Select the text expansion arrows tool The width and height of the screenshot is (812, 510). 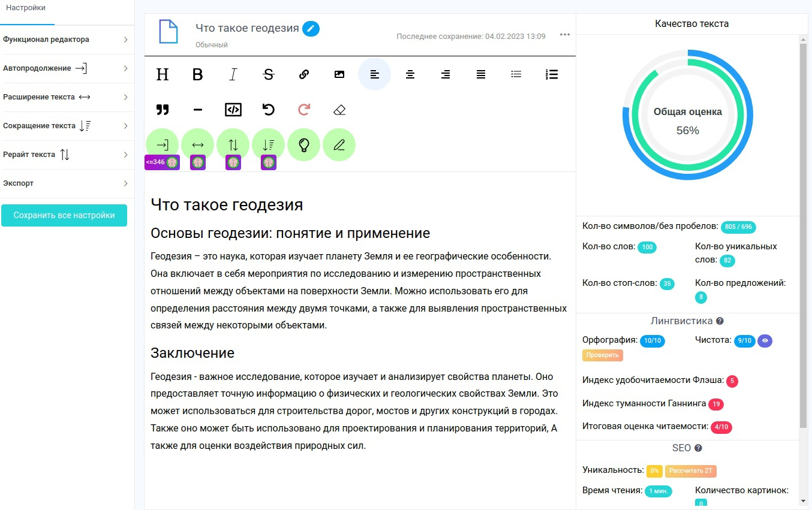(x=197, y=144)
